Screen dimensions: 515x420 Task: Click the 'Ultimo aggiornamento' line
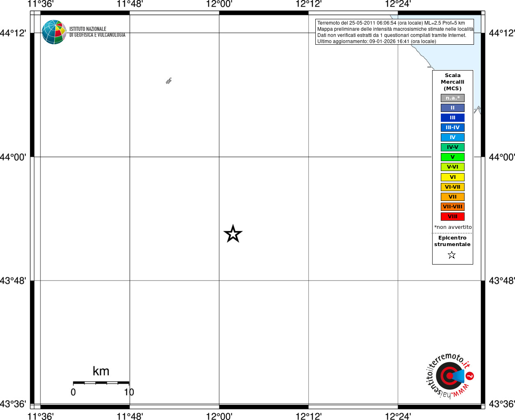tap(377, 41)
